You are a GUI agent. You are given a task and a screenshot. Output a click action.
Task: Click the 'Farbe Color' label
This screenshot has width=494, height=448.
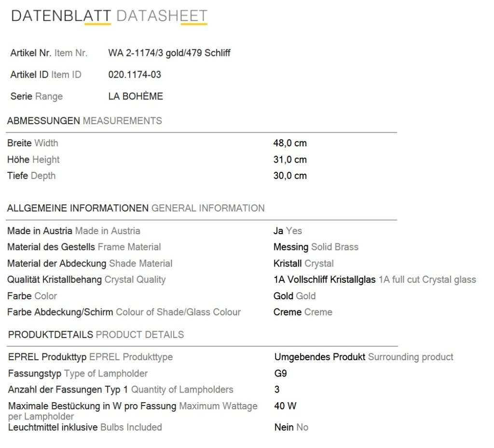pyautogui.click(x=32, y=296)
